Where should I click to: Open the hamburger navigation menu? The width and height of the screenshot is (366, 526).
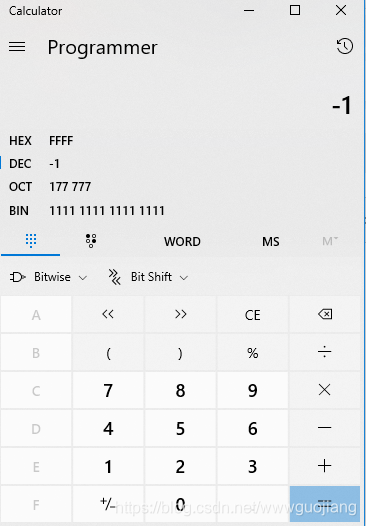(17, 47)
